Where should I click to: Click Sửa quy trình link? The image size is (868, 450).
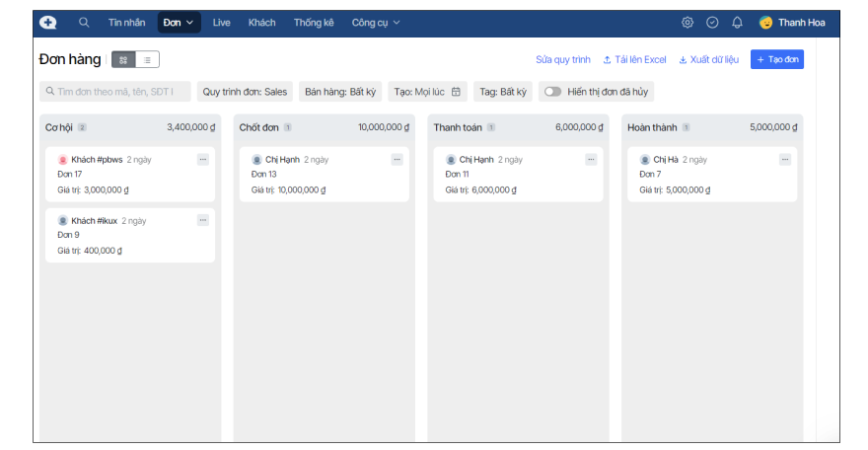click(563, 59)
